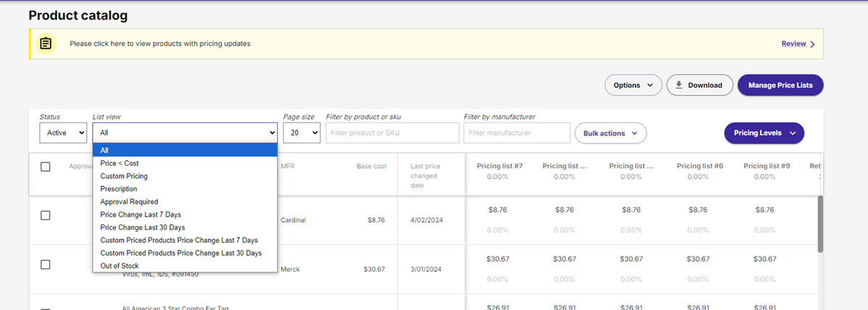Select Price Change Last 7 Days
Viewport: 868px width, 310px height.
click(x=185, y=214)
